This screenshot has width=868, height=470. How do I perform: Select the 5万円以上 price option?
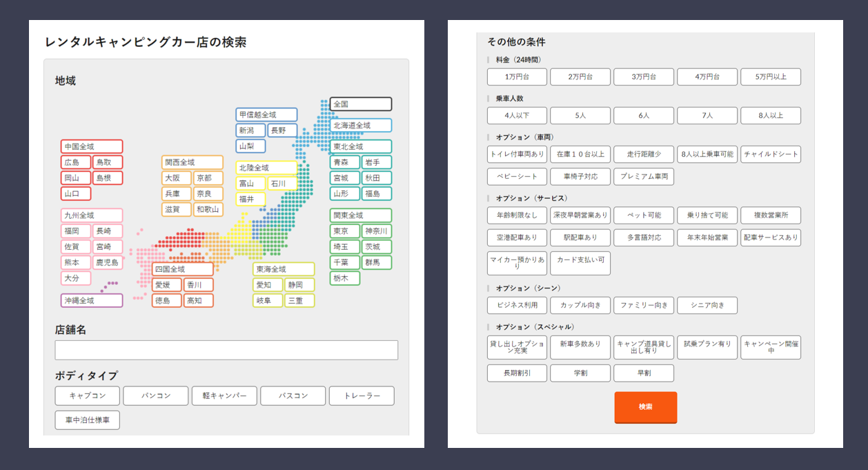point(770,77)
